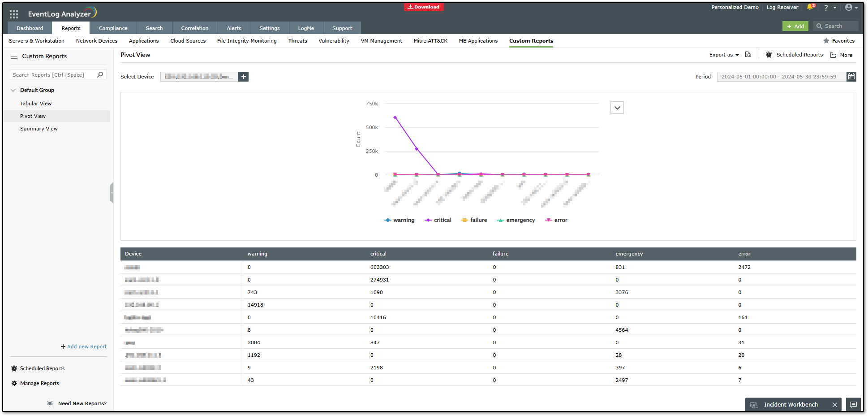Toggle the error series in legend
The width and height of the screenshot is (868, 416).
click(556, 220)
